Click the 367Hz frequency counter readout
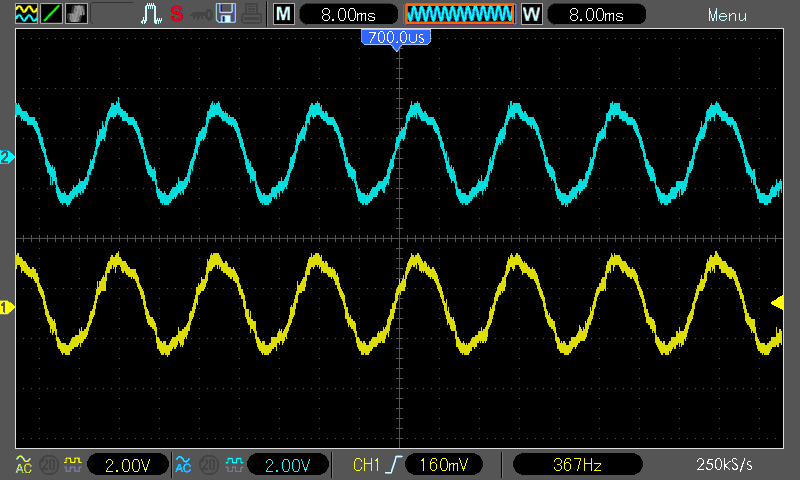The width and height of the screenshot is (800, 480). 577,465
